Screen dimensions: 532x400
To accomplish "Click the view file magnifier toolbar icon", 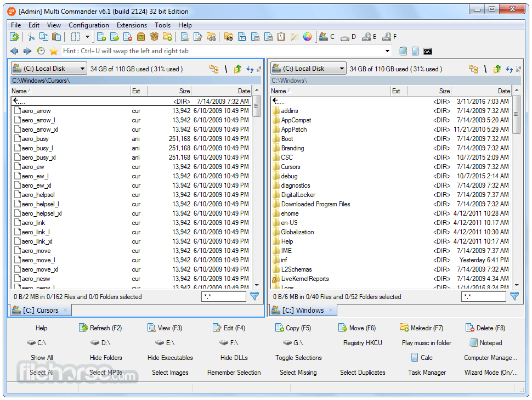I will tap(185, 37).
